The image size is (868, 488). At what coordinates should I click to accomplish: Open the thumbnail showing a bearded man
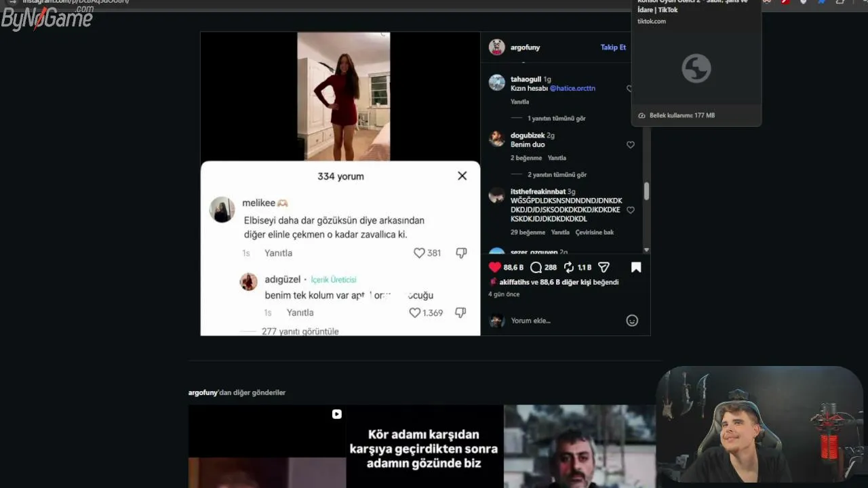[x=580, y=446]
